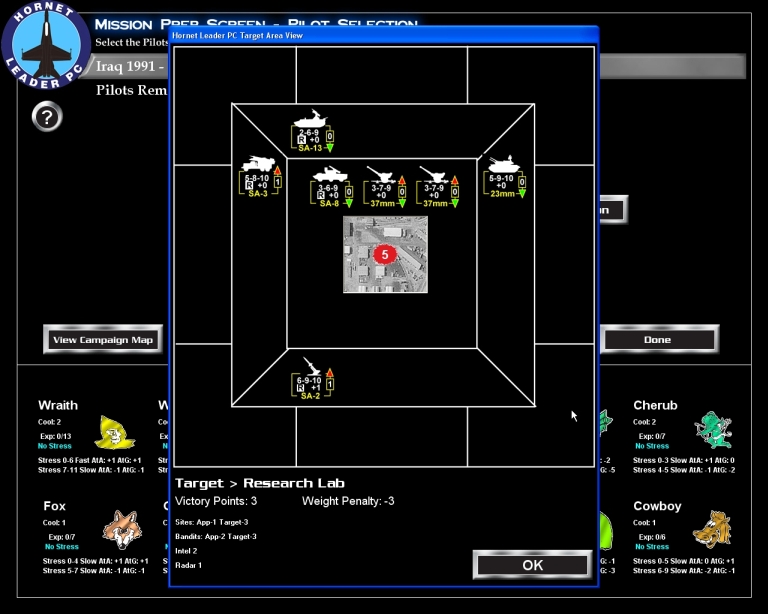The height and width of the screenshot is (614, 768).
Task: Click the red up arrow on SA-3
Action: click(277, 170)
